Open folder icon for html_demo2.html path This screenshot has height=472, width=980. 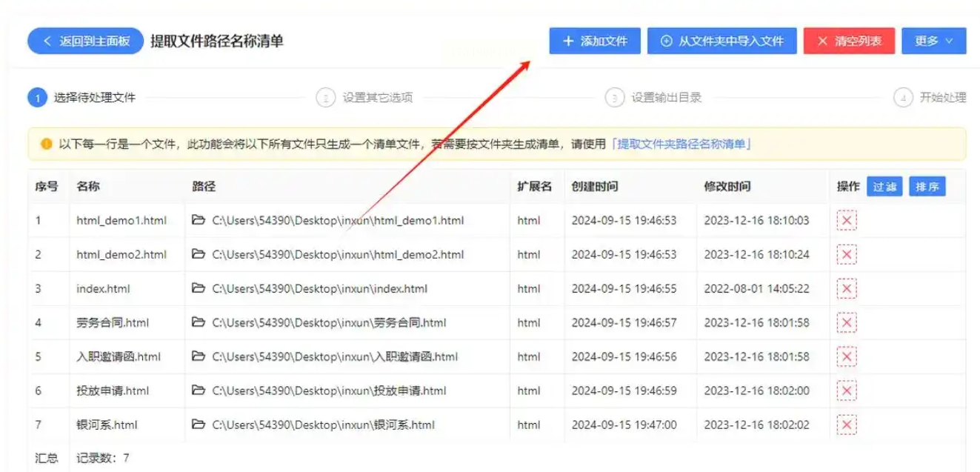(198, 254)
